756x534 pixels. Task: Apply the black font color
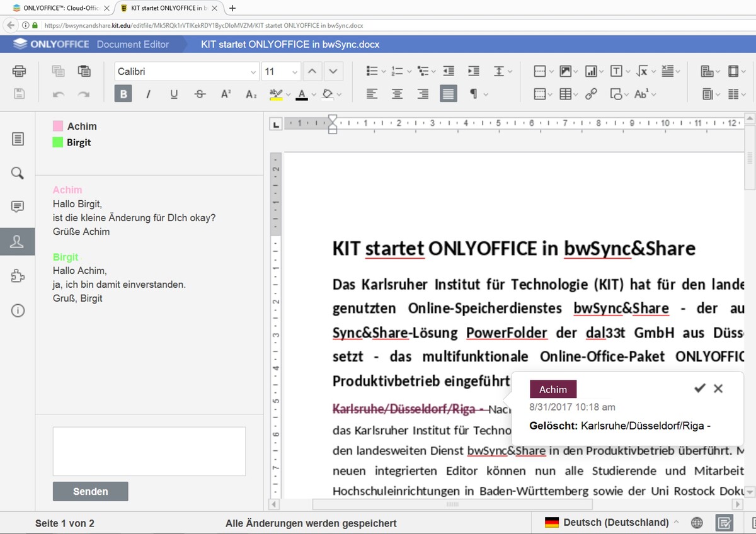302,94
